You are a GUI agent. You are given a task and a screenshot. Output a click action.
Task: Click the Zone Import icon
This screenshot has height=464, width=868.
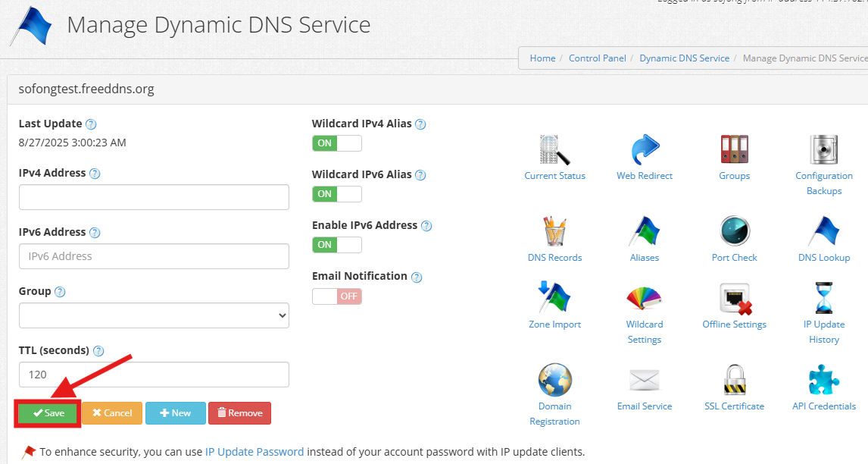pyautogui.click(x=554, y=298)
